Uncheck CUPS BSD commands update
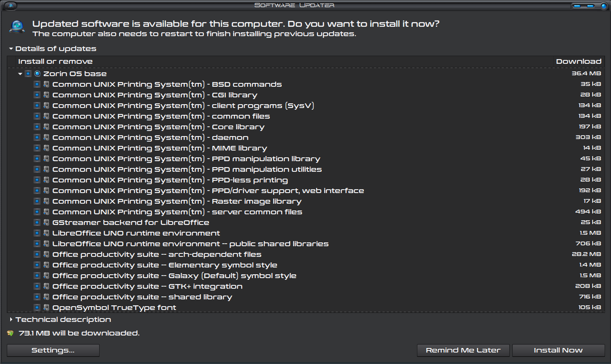 37,84
